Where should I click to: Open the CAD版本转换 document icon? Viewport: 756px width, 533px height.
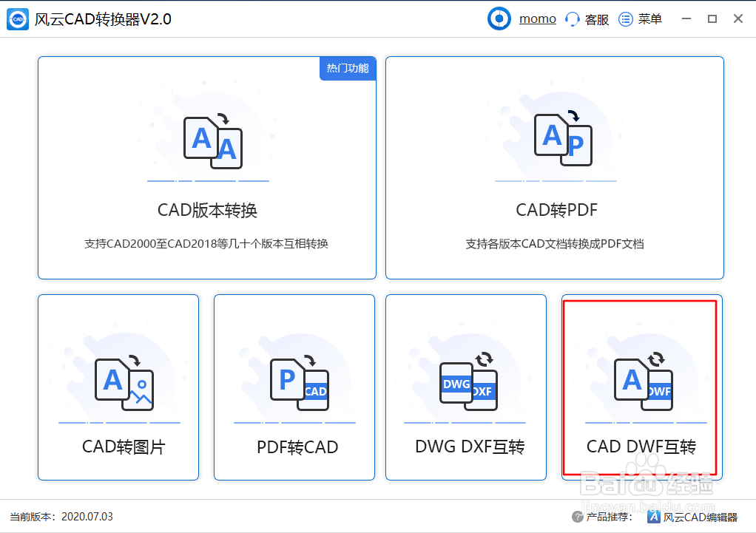pyautogui.click(x=212, y=140)
